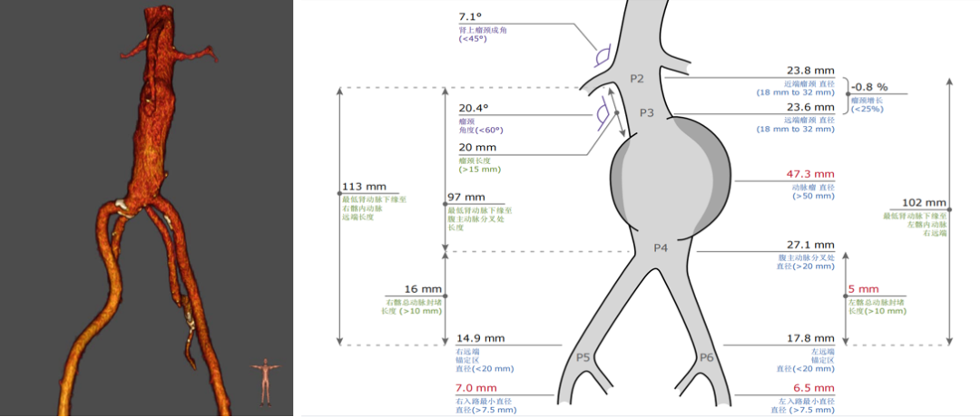The height and width of the screenshot is (417, 980).
Task: Click the 6.5 mm left access diameter
Action: 811,387
